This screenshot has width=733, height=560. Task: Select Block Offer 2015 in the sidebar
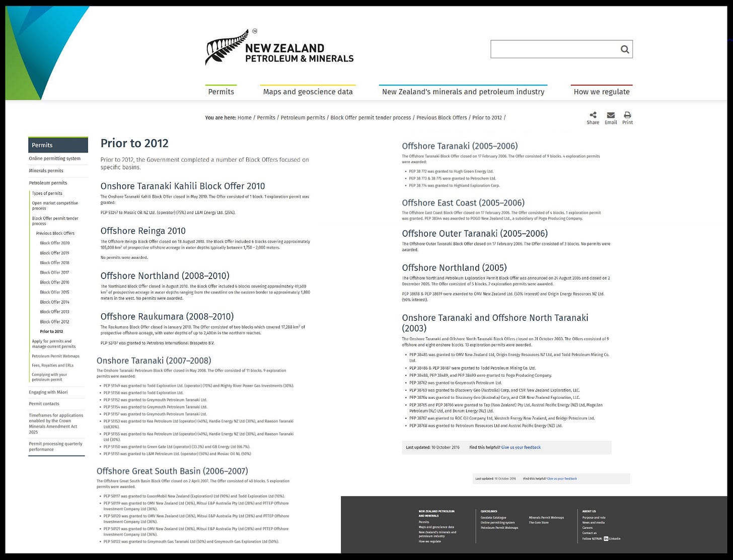pos(54,292)
